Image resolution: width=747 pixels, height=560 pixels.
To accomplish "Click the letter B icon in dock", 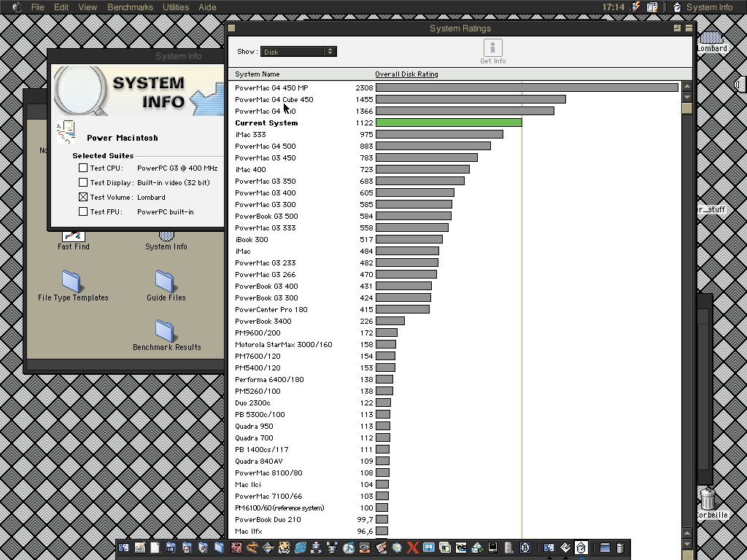I will tap(525, 548).
